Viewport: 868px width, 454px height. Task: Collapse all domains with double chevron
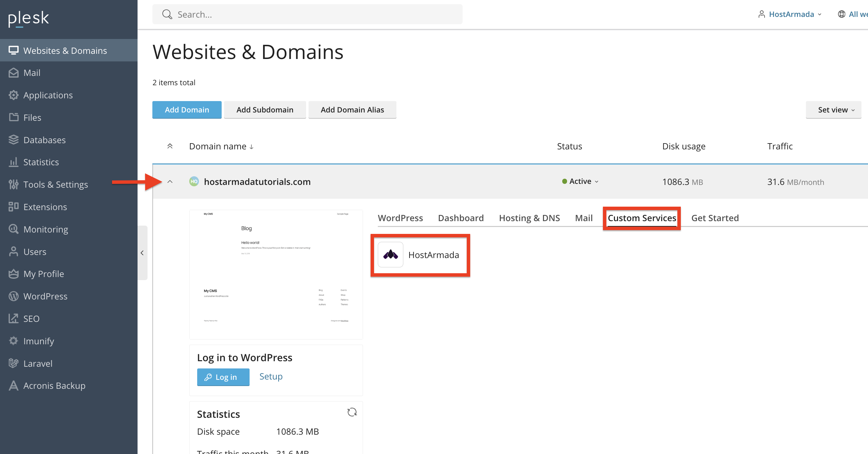(170, 146)
